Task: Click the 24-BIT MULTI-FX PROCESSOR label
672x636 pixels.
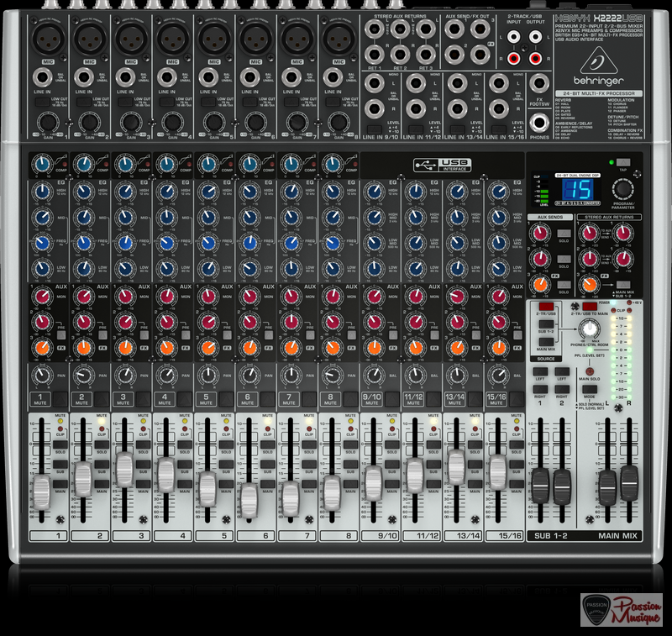Action: point(599,93)
